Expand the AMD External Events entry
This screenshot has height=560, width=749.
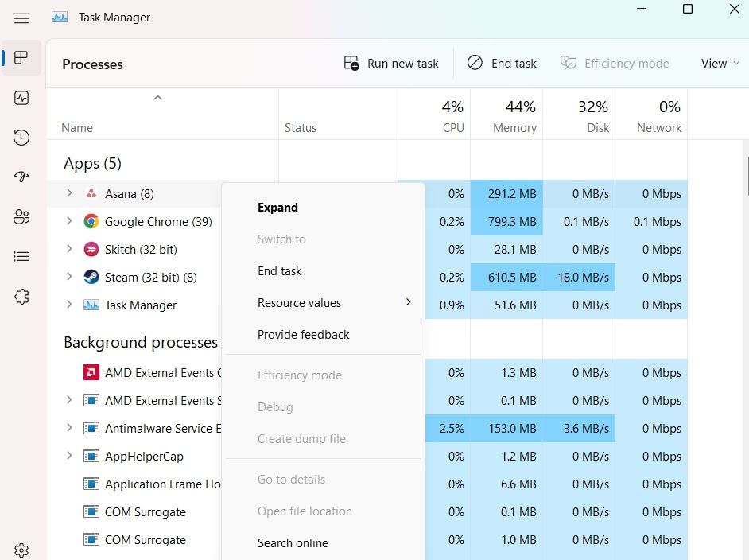click(x=70, y=400)
